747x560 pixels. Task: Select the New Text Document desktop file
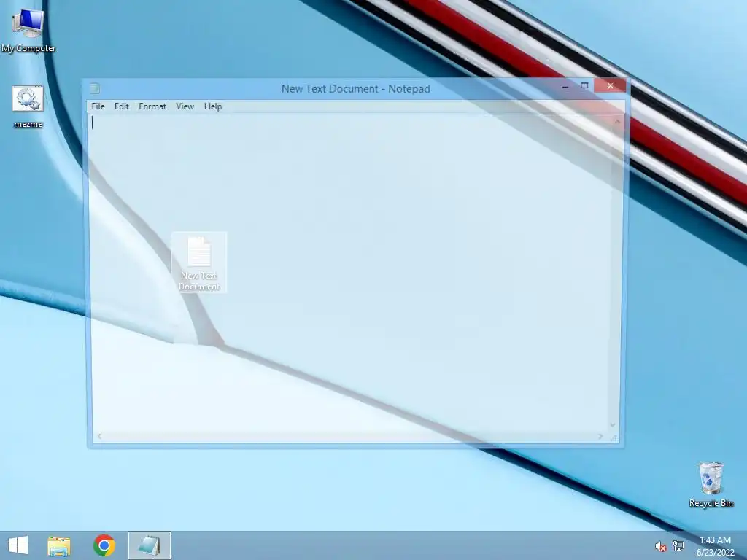[x=199, y=262]
